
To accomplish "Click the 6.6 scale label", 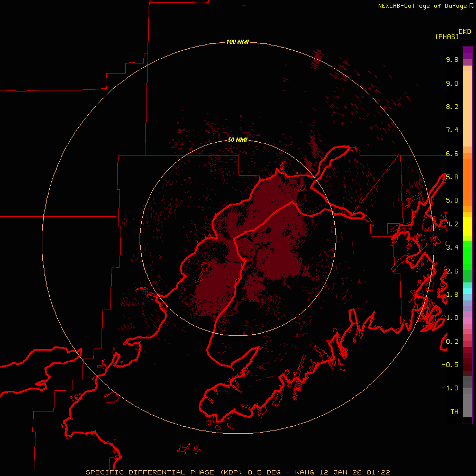I will (x=452, y=153).
